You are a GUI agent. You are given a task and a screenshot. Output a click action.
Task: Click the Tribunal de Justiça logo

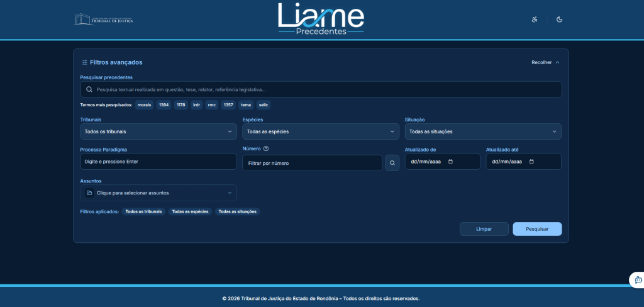tap(104, 20)
